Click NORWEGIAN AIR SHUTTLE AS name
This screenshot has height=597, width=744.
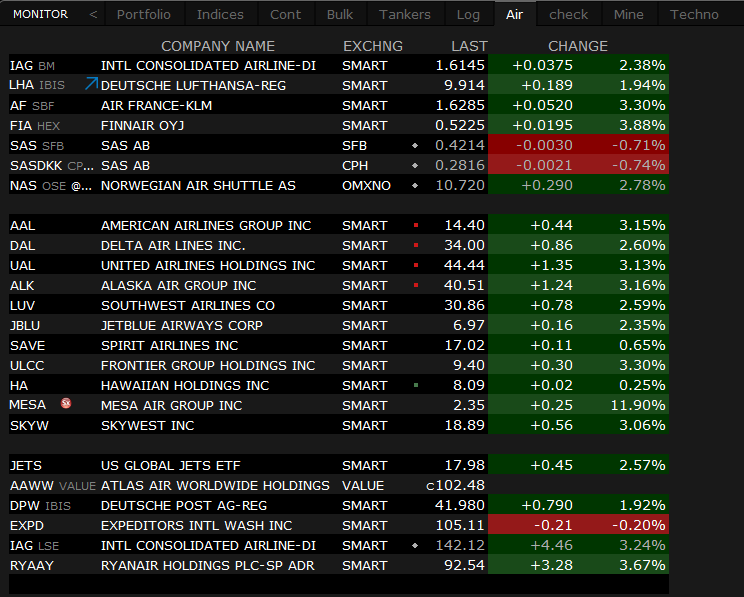[198, 186]
